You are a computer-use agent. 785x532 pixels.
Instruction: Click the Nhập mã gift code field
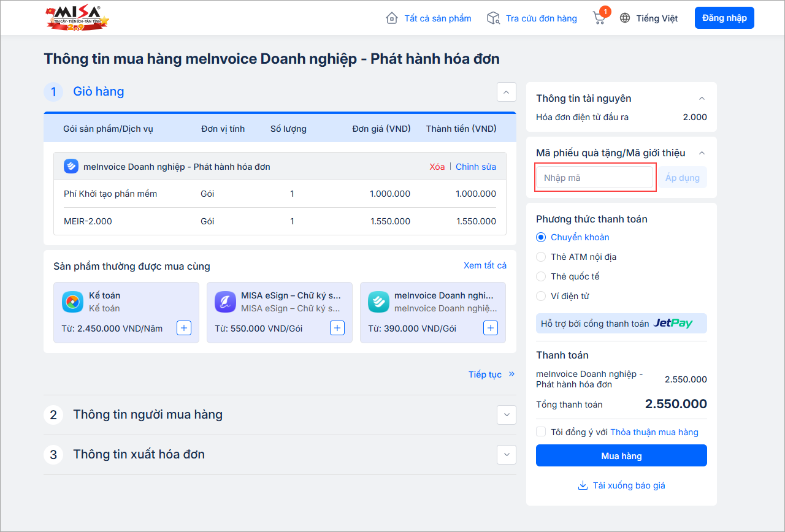coord(594,178)
